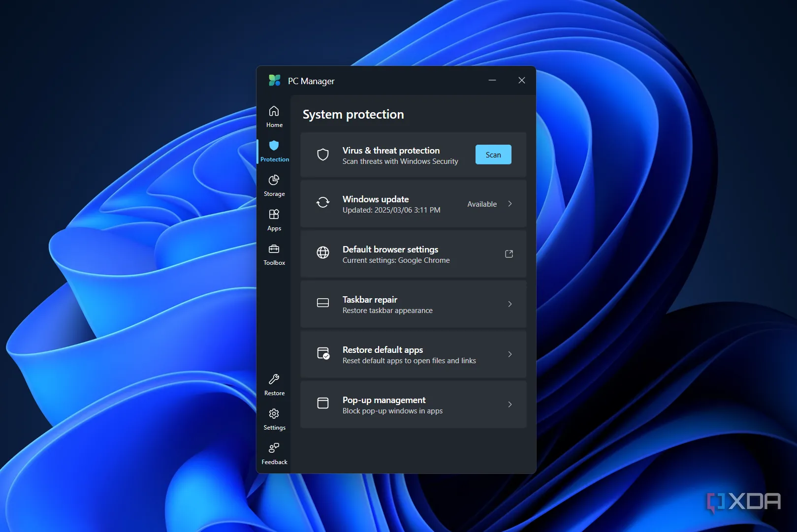
Task: Close the PC Manager window
Action: 522,80
